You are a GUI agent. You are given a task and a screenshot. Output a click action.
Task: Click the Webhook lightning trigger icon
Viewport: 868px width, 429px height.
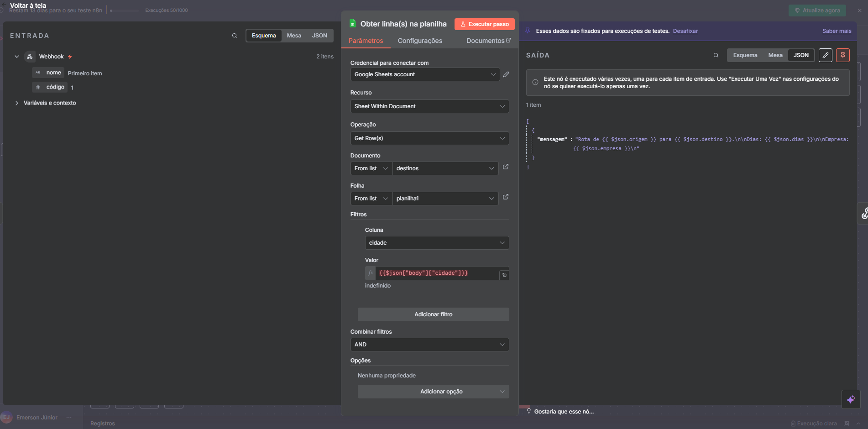point(70,57)
